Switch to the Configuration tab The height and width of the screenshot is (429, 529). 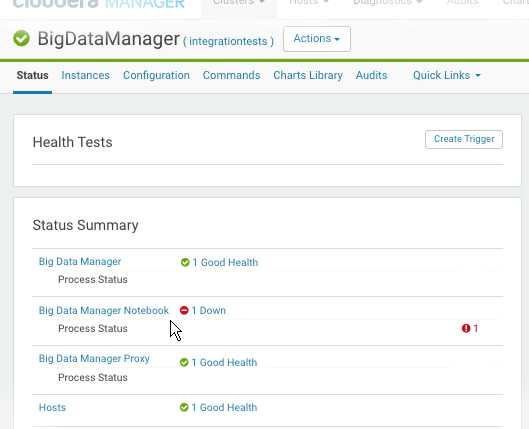click(156, 75)
